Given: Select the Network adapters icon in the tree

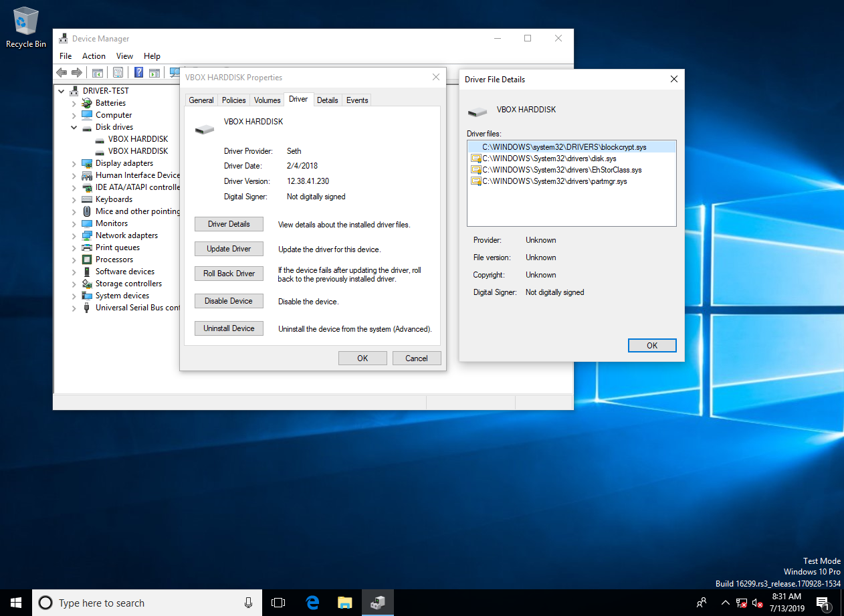Looking at the screenshot, I should pos(87,235).
